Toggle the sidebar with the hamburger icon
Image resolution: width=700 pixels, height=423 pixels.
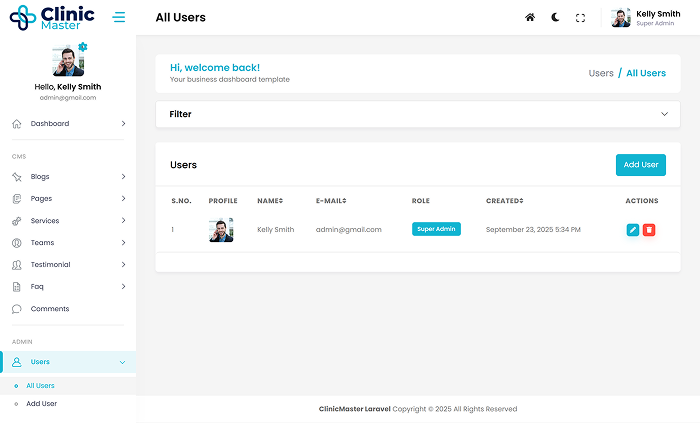click(x=119, y=18)
